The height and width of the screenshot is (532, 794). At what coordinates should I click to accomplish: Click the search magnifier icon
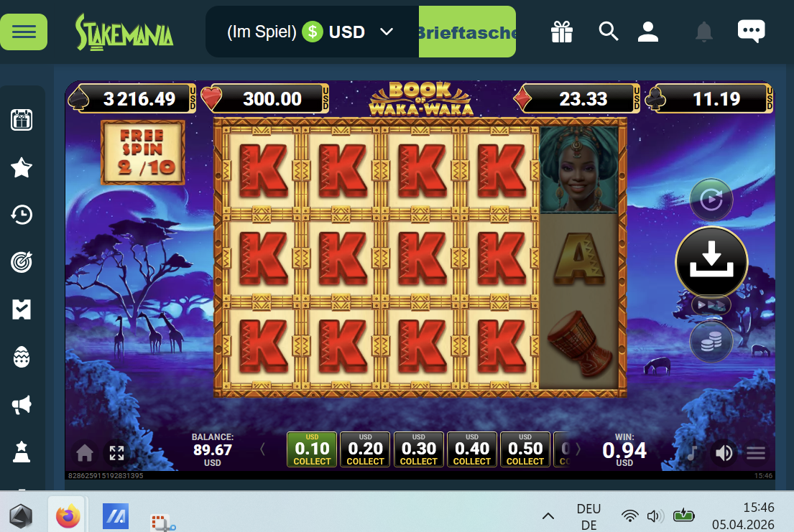[x=608, y=32]
